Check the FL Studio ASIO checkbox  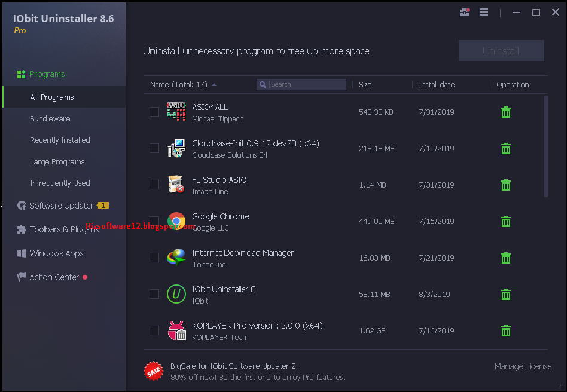154,185
